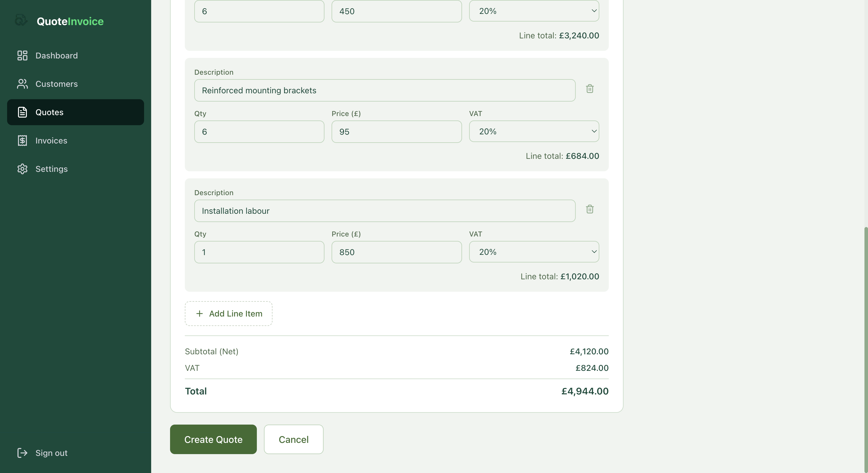Click the Price field showing 850
This screenshot has width=868, height=473.
pyautogui.click(x=396, y=252)
